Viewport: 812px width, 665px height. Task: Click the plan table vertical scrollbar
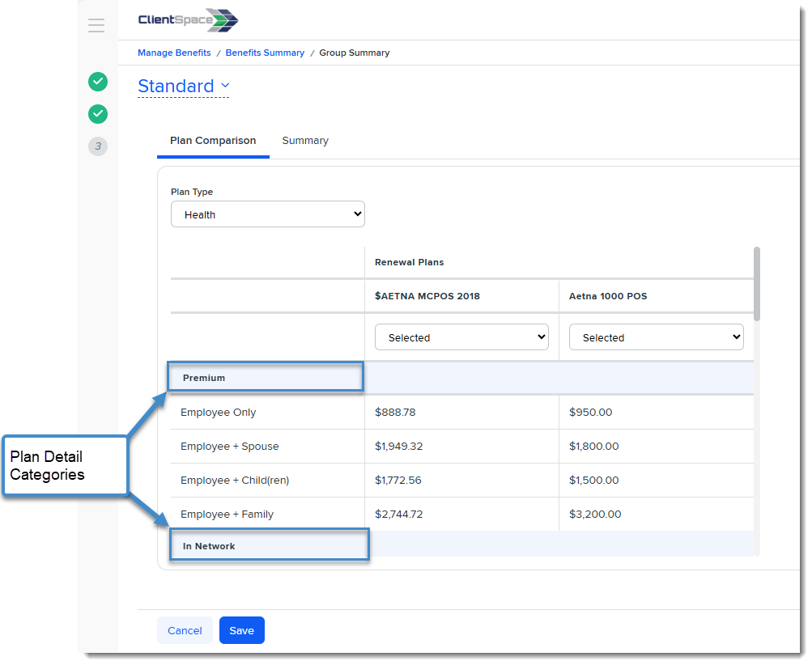(757, 283)
